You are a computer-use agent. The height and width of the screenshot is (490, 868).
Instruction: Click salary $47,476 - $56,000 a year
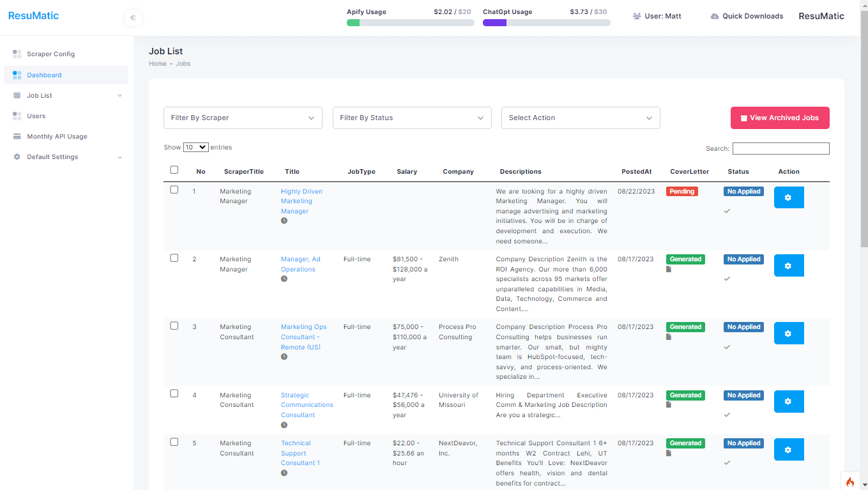pyautogui.click(x=410, y=405)
